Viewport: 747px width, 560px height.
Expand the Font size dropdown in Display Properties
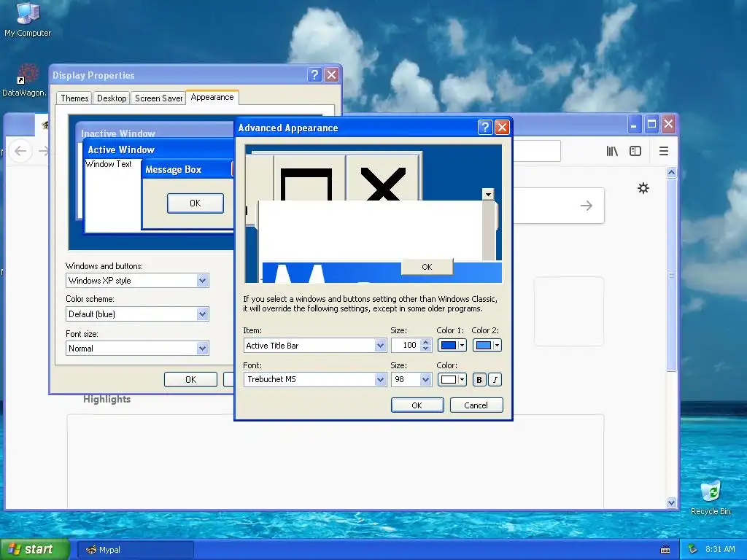pos(203,348)
